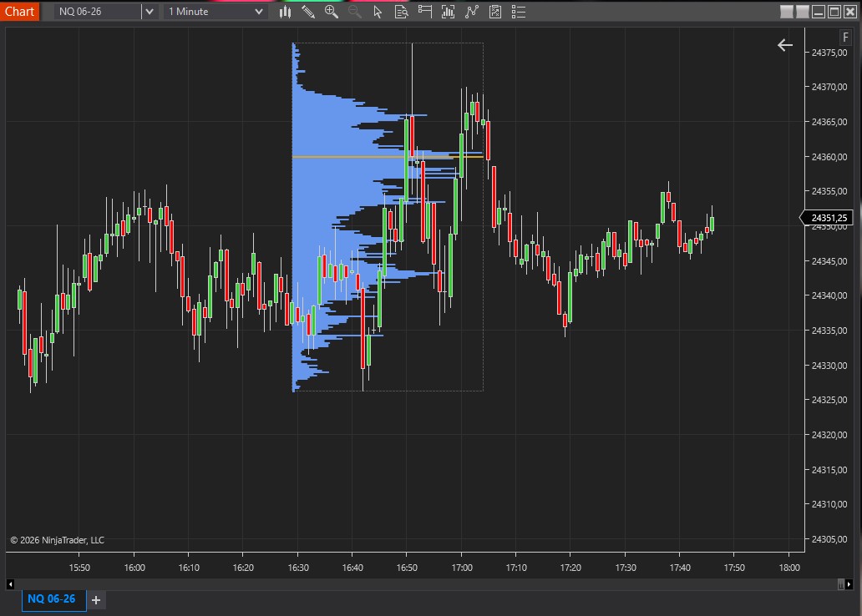Open the drawing tools pencil menu
Image resolution: width=862 pixels, height=616 pixels.
308,12
